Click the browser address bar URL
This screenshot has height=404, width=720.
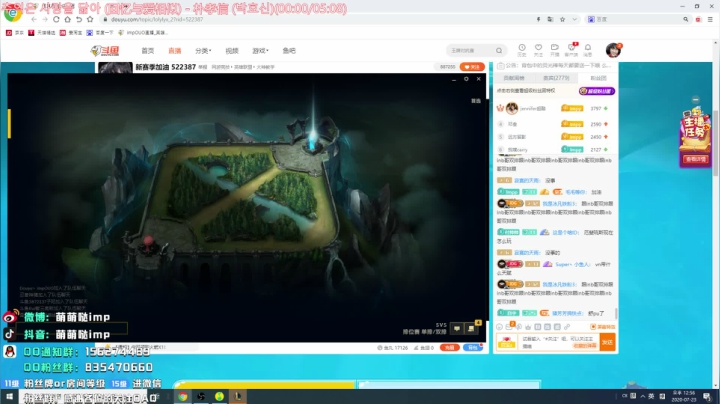coord(157,19)
